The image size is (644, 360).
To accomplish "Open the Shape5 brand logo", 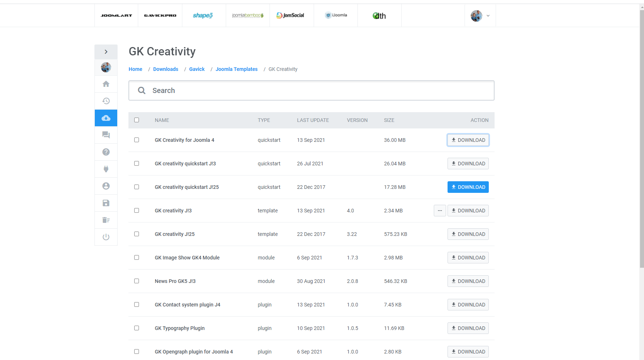I will 203,15.
